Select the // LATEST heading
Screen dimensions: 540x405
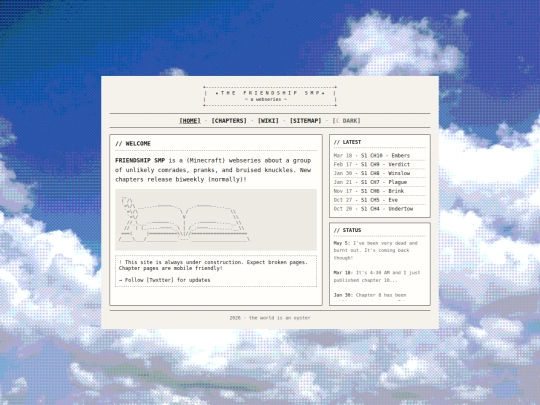tap(347, 142)
